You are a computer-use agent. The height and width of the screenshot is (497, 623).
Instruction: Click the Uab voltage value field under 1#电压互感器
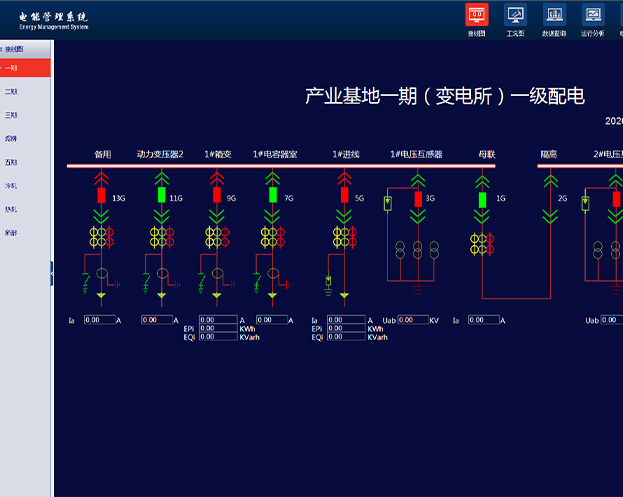pyautogui.click(x=412, y=320)
